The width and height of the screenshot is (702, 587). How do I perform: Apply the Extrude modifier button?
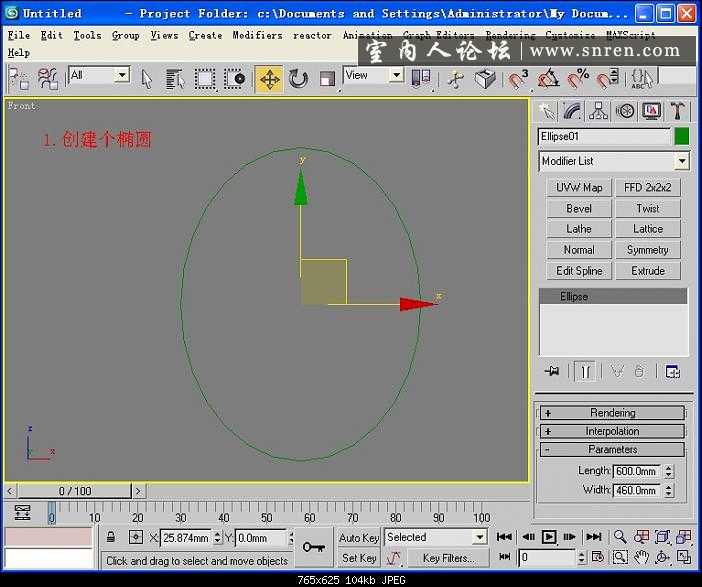pyautogui.click(x=648, y=271)
